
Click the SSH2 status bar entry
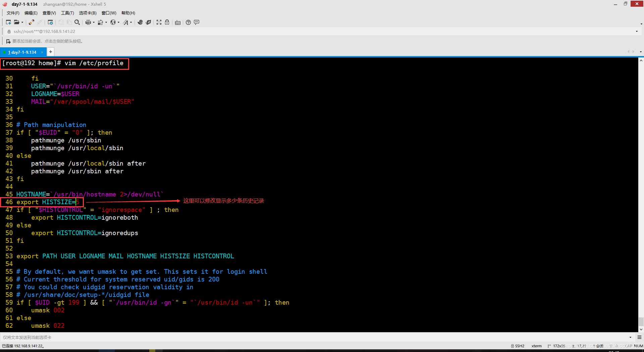coord(518,346)
